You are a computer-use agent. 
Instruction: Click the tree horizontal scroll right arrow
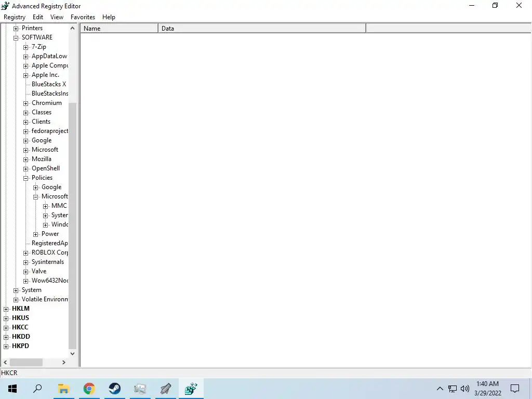pos(64,362)
